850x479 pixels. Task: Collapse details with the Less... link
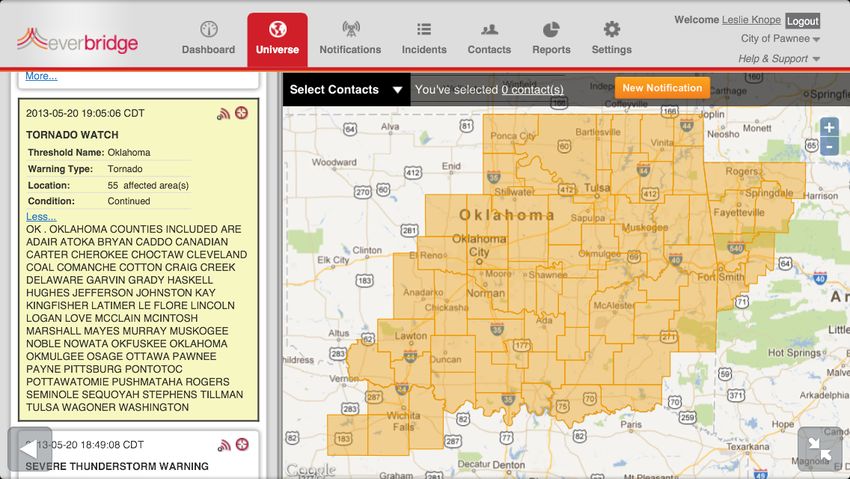tap(41, 217)
